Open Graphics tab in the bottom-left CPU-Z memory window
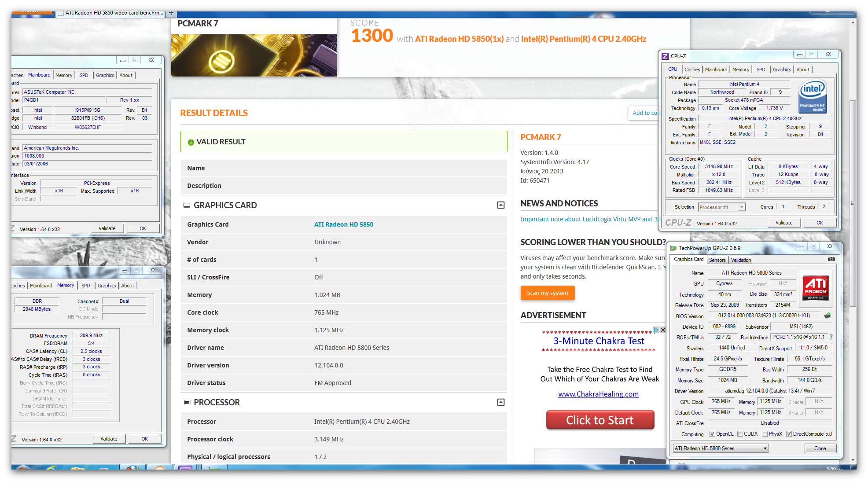The width and height of the screenshot is (868, 481). point(107,286)
